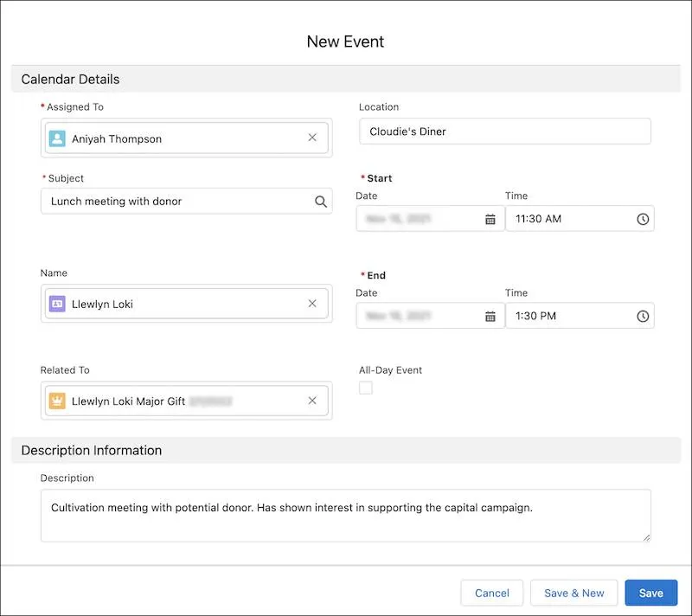692x616 pixels.
Task: Click Save & New button
Action: [573, 593]
